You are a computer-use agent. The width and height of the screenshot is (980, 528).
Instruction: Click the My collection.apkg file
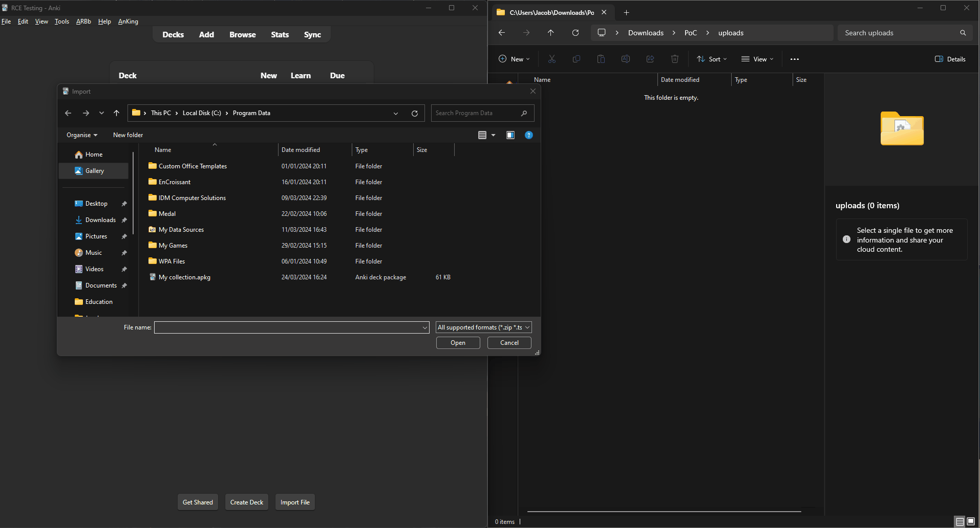(184, 277)
